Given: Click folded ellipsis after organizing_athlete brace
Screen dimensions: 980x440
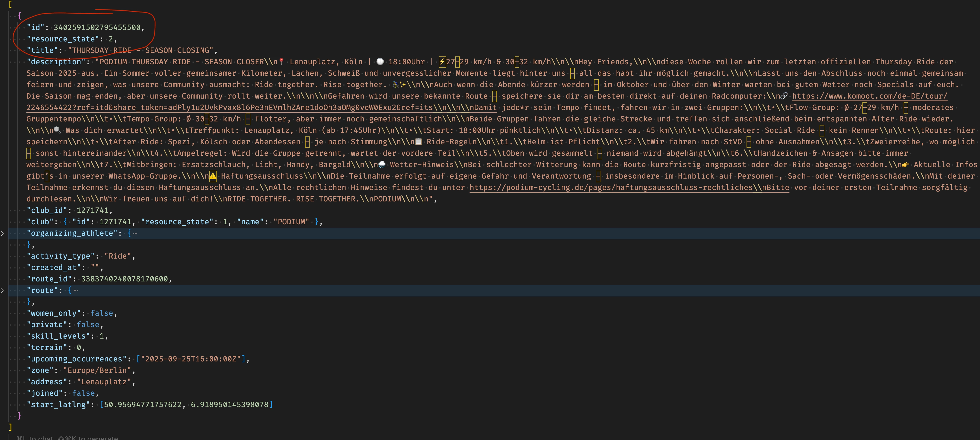Looking at the screenshot, I should [x=135, y=233].
